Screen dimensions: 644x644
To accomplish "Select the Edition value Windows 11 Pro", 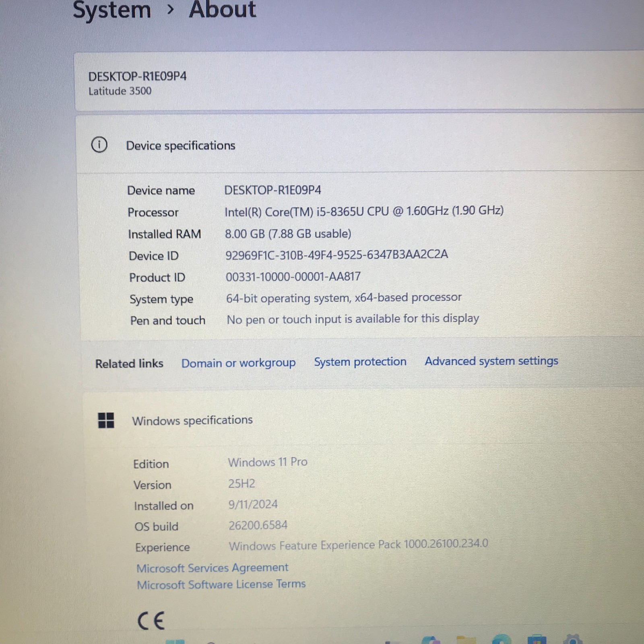I will pyautogui.click(x=268, y=462).
